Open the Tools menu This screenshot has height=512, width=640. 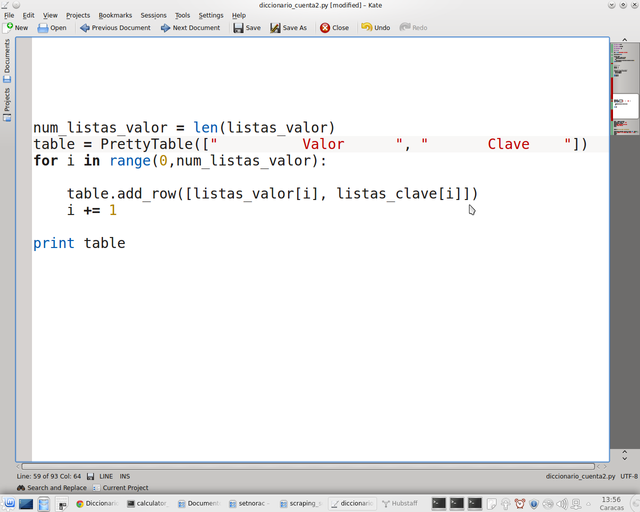182,16
